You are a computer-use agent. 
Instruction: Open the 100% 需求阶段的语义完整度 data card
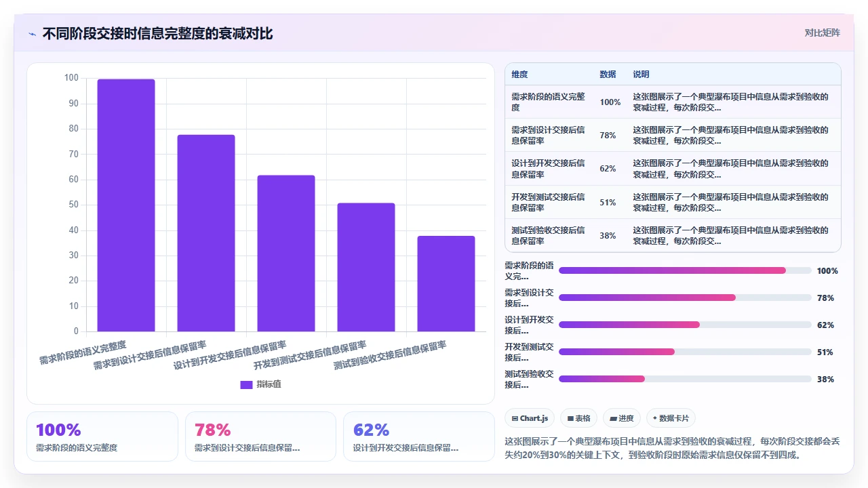click(x=102, y=436)
